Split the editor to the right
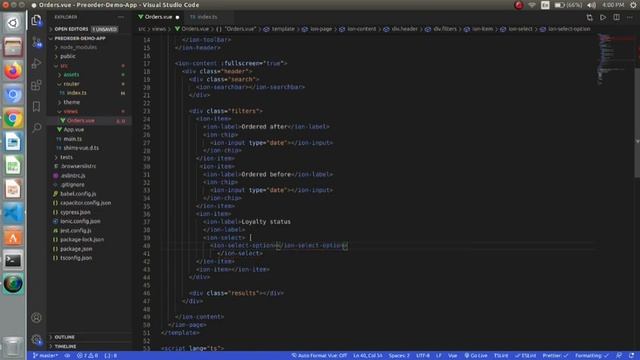 (x=616, y=17)
